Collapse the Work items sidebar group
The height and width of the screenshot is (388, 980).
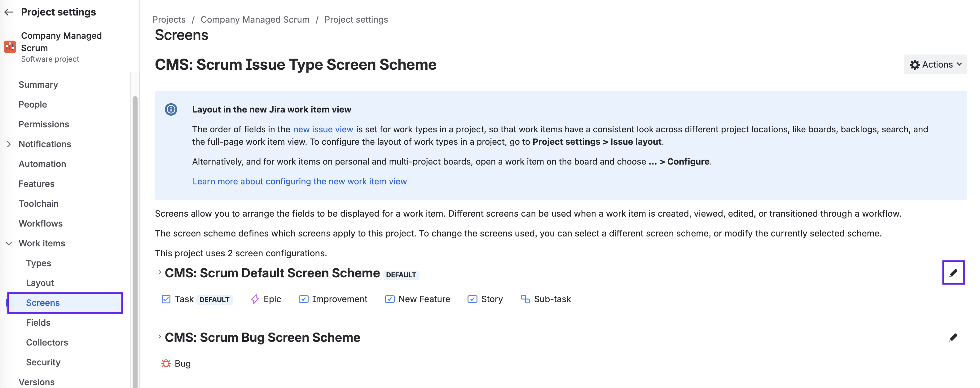coord(9,244)
